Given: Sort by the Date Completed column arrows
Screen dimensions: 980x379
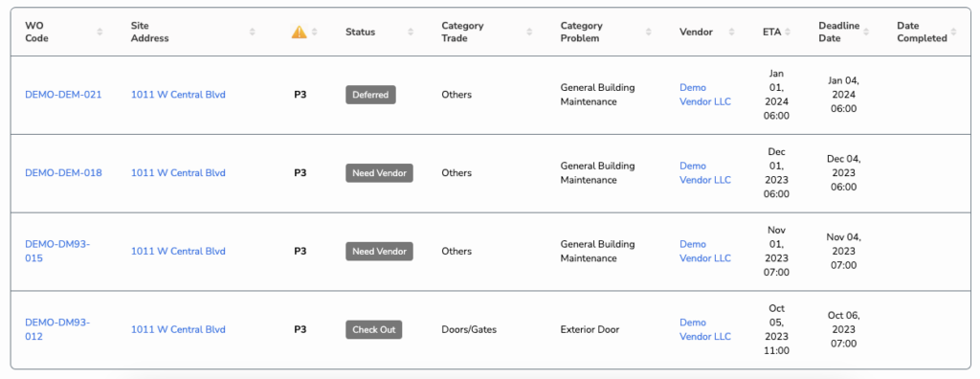Looking at the screenshot, I should pos(953,32).
